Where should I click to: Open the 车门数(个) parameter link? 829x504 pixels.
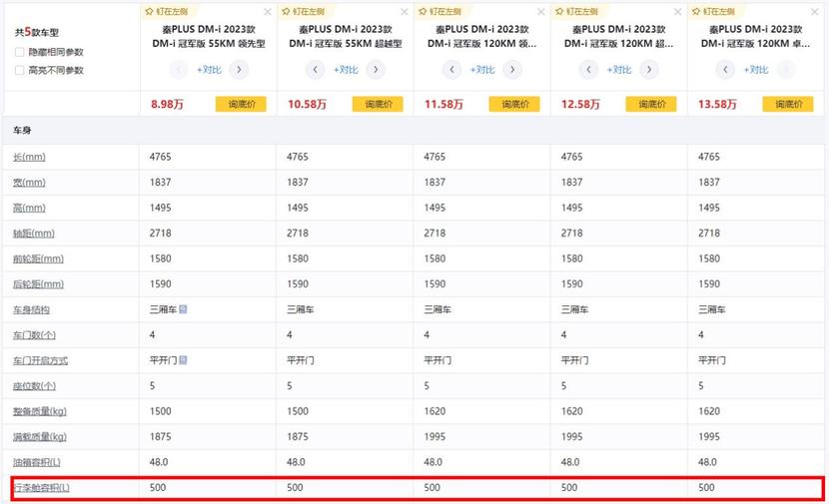click(x=34, y=335)
